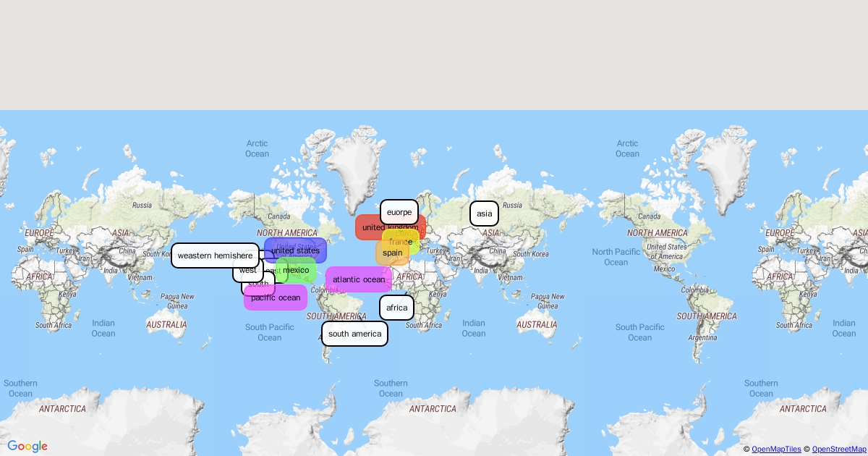Click the white 'west' label

click(247, 270)
